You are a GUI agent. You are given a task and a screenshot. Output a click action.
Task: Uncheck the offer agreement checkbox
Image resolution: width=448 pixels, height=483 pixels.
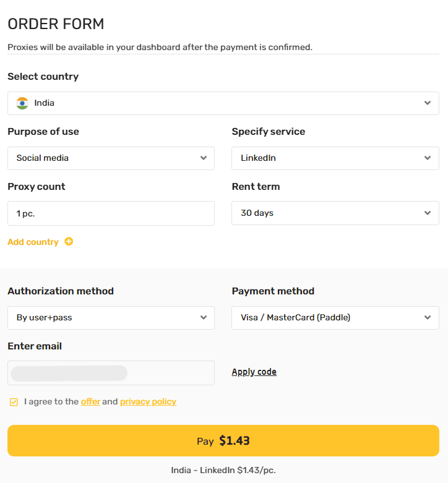click(x=14, y=402)
